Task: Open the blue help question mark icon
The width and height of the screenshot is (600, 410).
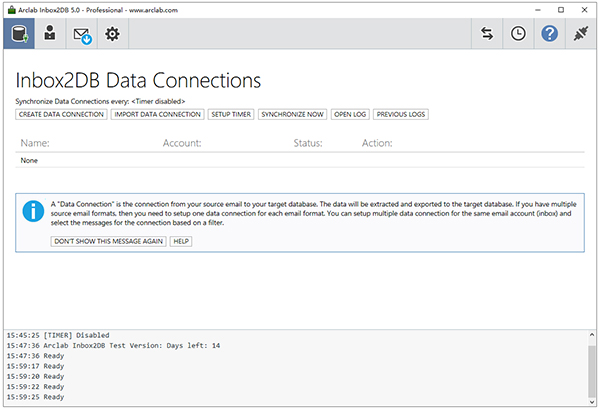Action: [549, 34]
